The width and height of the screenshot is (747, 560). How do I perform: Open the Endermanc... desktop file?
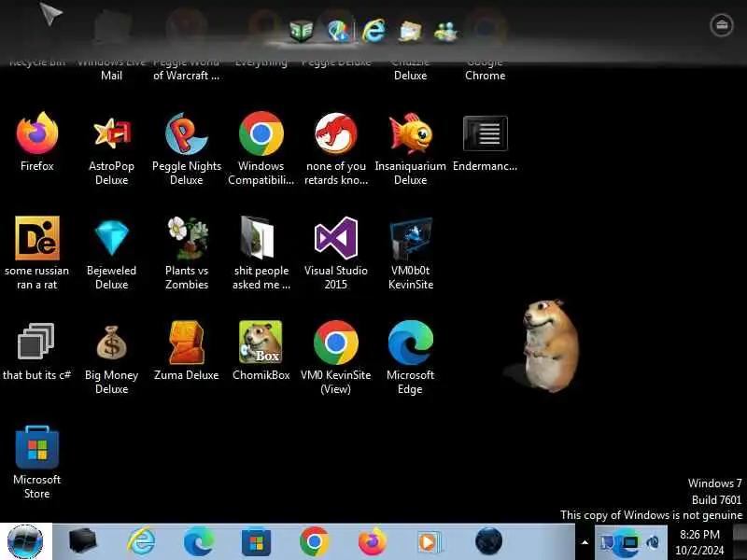485,143
